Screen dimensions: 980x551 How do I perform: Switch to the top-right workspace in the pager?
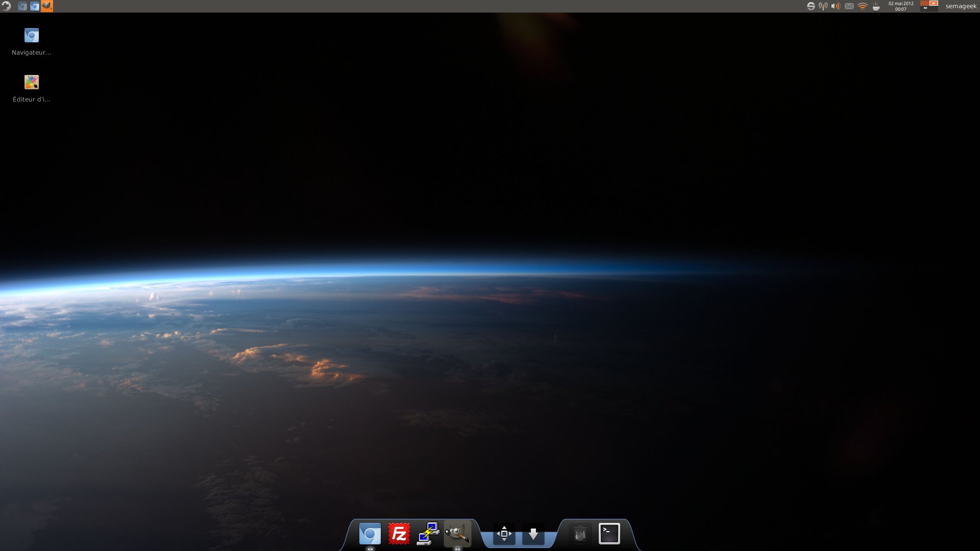[x=934, y=3]
